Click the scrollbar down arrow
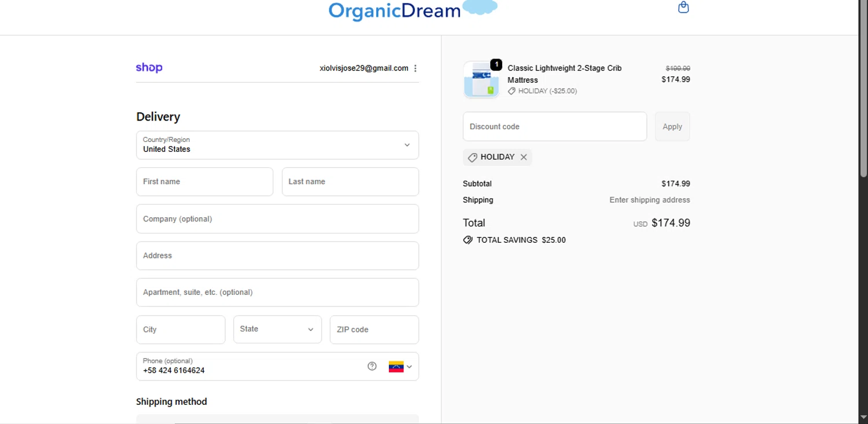 click(x=863, y=418)
